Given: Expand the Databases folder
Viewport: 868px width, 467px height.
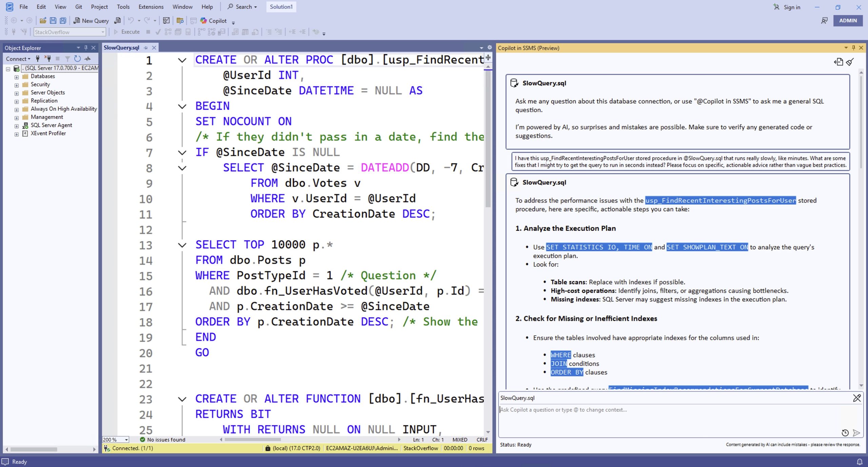Looking at the screenshot, I should click(x=16, y=77).
